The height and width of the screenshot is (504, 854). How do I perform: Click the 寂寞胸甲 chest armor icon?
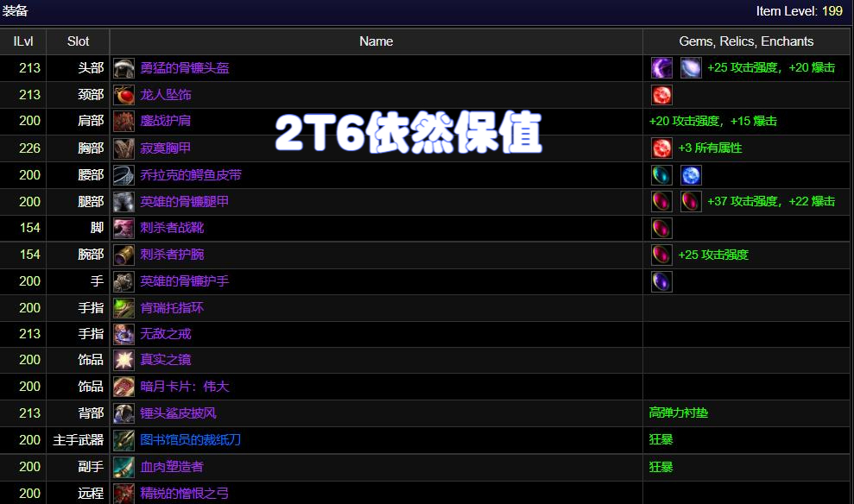pyautogui.click(x=123, y=148)
